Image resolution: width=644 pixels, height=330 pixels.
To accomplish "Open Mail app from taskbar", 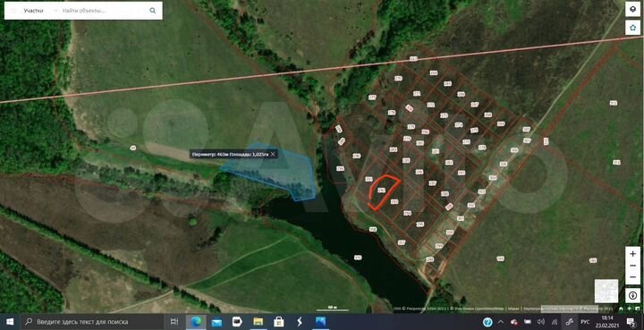I will point(216,322).
